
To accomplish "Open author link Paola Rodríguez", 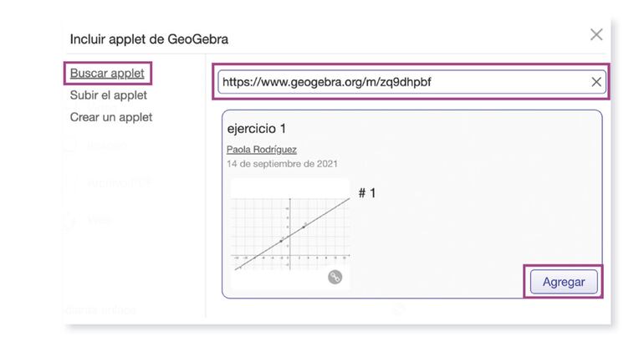I will (262, 150).
